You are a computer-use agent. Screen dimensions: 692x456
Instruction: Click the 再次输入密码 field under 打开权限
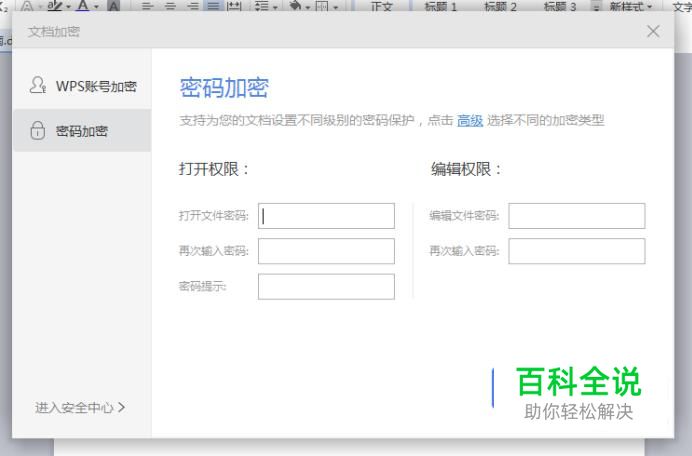click(x=326, y=251)
